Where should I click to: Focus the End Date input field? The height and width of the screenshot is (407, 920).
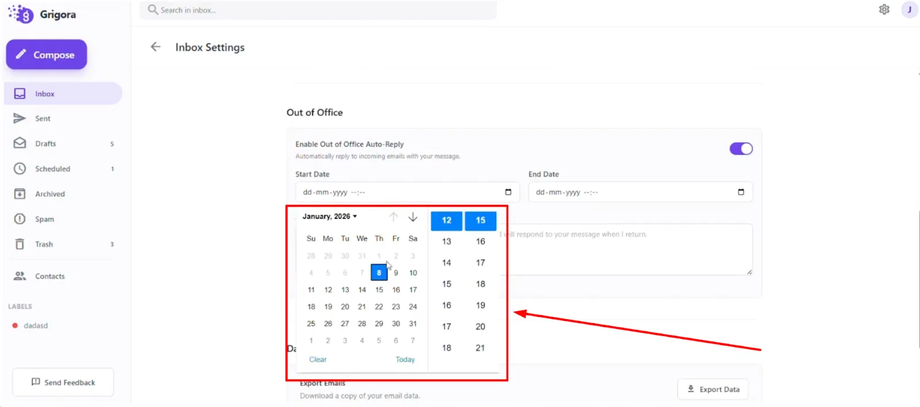[640, 192]
